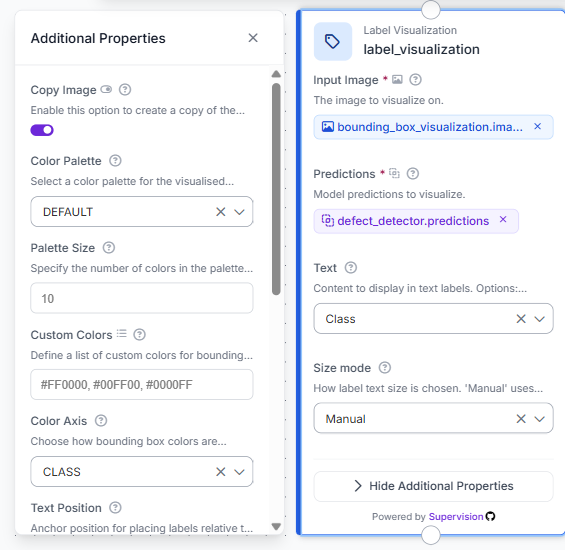565x550 pixels.
Task: Remove the defect_detector.predictions selection
Action: [x=503, y=219]
